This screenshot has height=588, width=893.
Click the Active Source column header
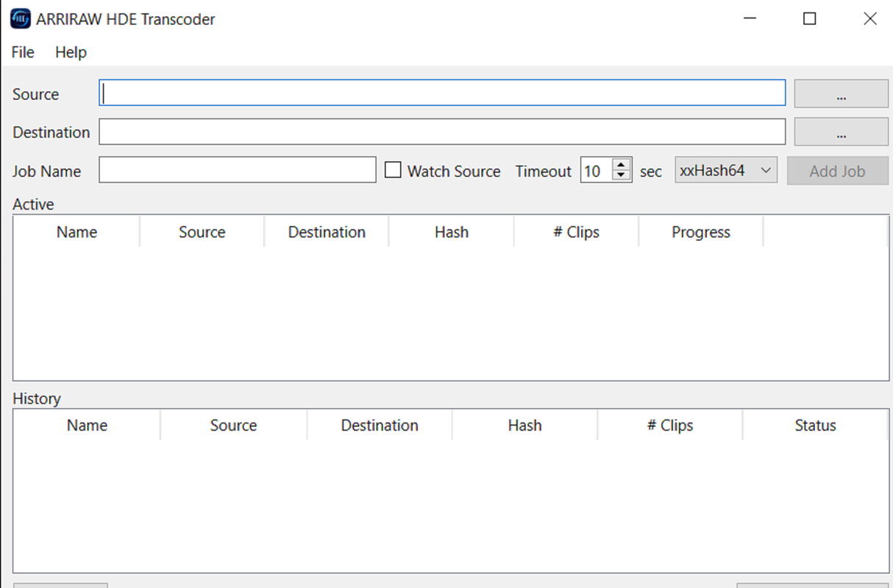(202, 232)
